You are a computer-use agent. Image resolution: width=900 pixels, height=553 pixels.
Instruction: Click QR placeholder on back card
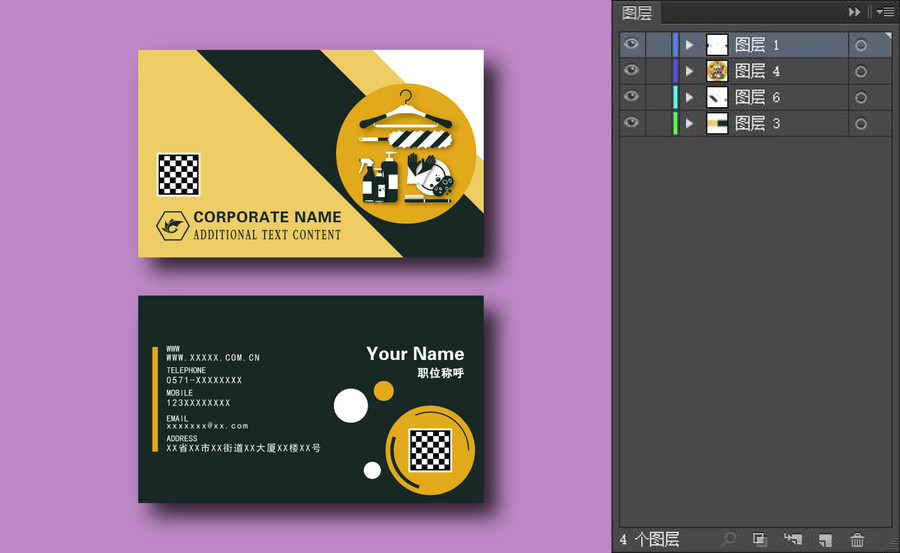pos(430,450)
